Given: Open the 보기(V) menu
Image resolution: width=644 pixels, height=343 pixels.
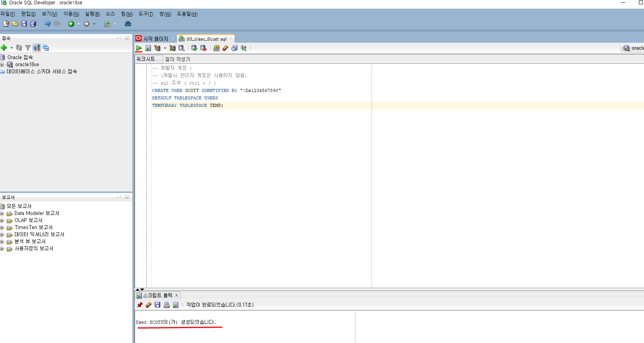Looking at the screenshot, I should (x=50, y=14).
